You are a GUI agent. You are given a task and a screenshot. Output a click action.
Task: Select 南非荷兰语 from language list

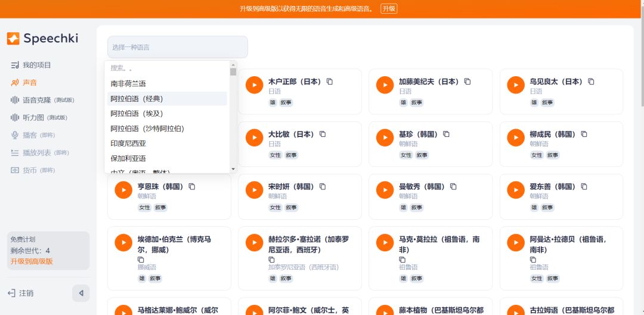167,84
